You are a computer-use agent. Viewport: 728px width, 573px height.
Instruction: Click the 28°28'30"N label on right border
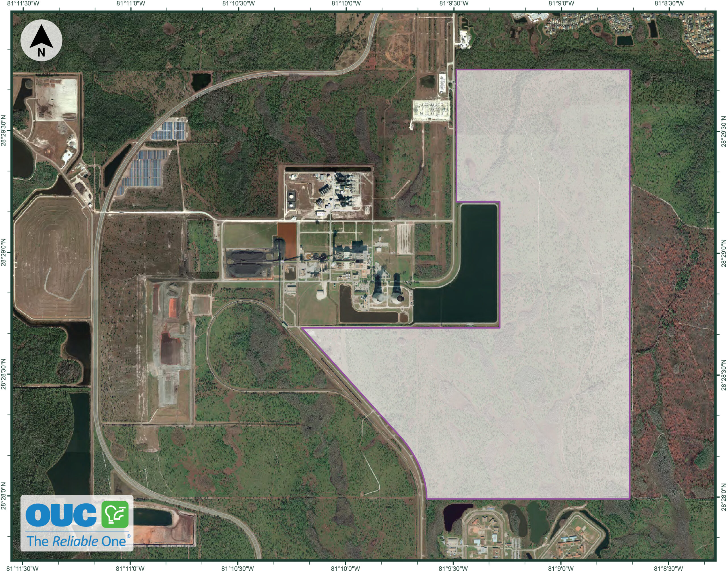[724, 375]
